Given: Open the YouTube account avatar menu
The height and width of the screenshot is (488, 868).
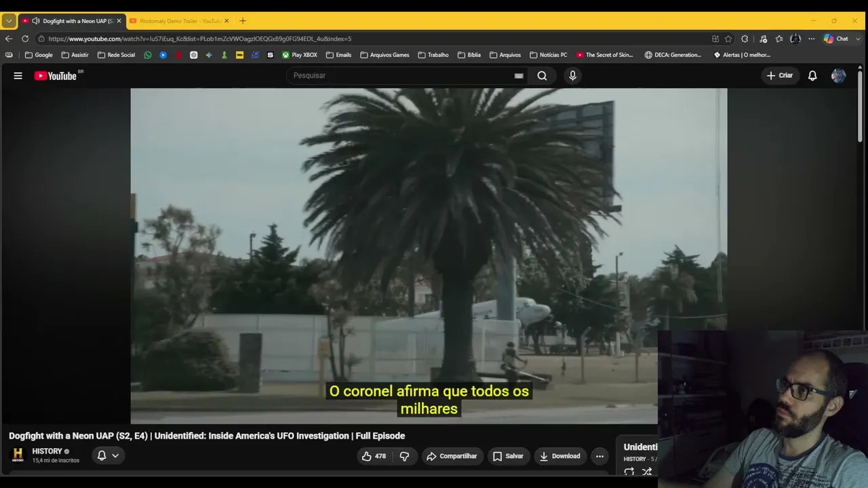Looking at the screenshot, I should (x=838, y=76).
